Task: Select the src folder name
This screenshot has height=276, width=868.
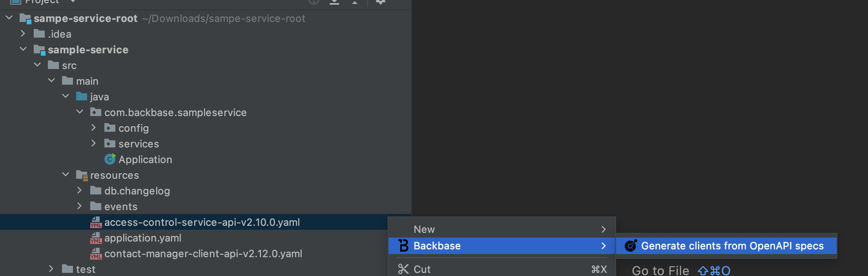Action: point(69,65)
